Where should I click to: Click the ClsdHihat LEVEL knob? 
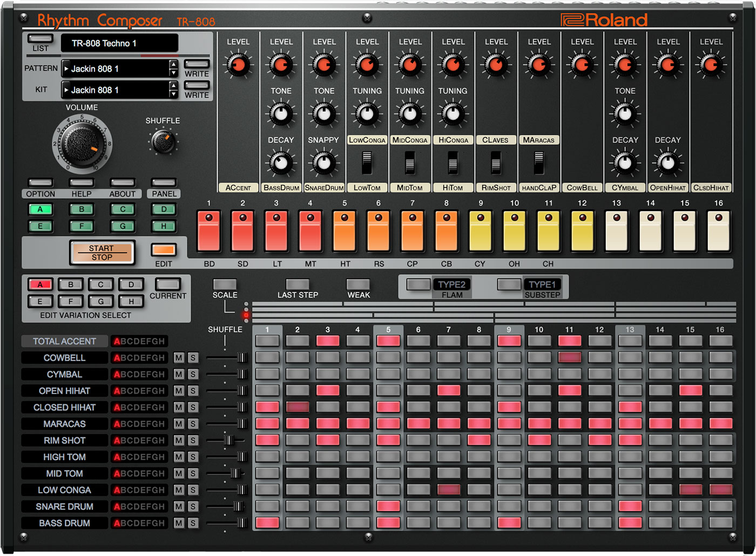711,65
